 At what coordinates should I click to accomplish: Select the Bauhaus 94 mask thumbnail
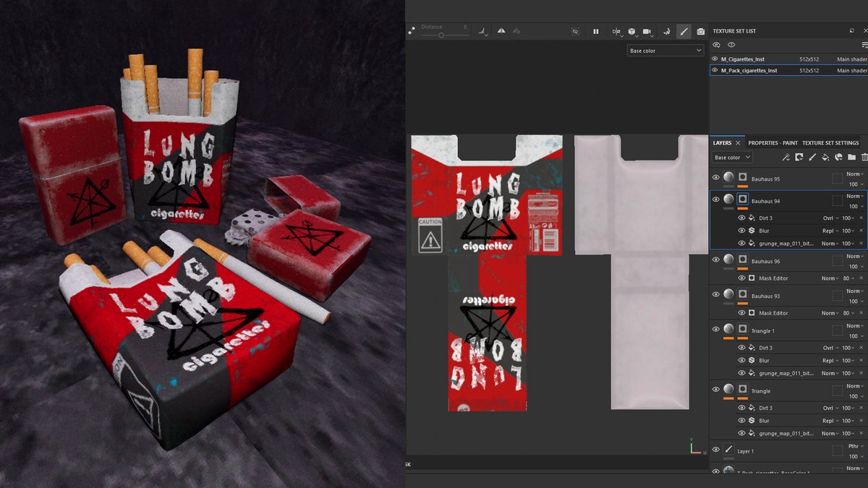point(742,199)
